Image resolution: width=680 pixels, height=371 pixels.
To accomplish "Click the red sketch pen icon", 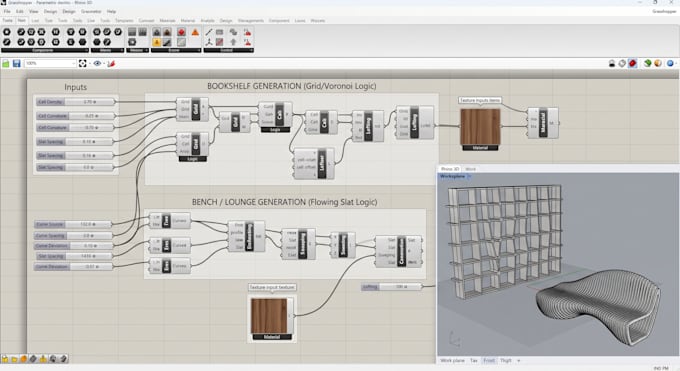I will 111,63.
